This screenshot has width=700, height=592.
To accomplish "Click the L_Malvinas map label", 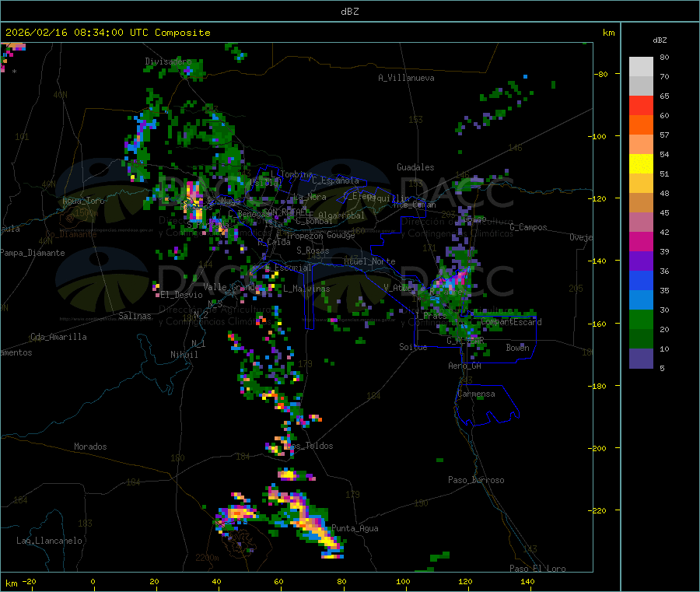I will pos(306,289).
